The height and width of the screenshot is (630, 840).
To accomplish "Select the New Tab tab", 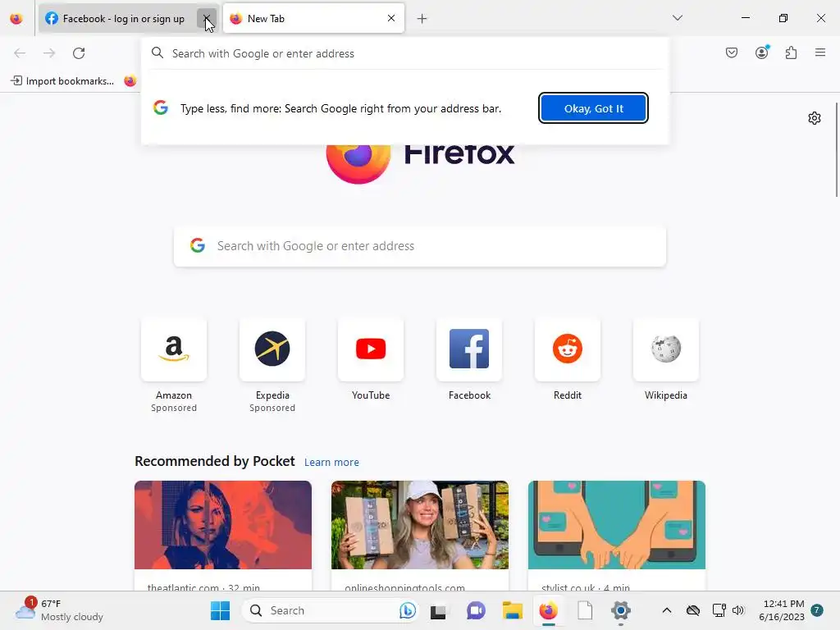I will coord(313,19).
